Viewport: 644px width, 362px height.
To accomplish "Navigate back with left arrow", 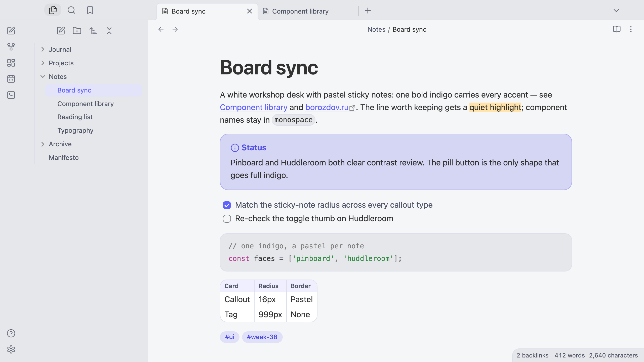I will pos(161,29).
